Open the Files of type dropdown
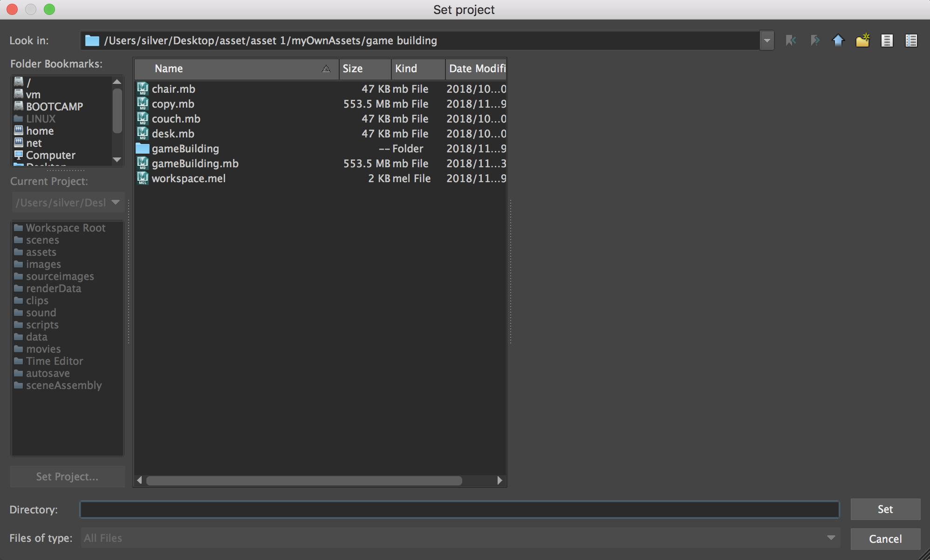 pyautogui.click(x=831, y=538)
